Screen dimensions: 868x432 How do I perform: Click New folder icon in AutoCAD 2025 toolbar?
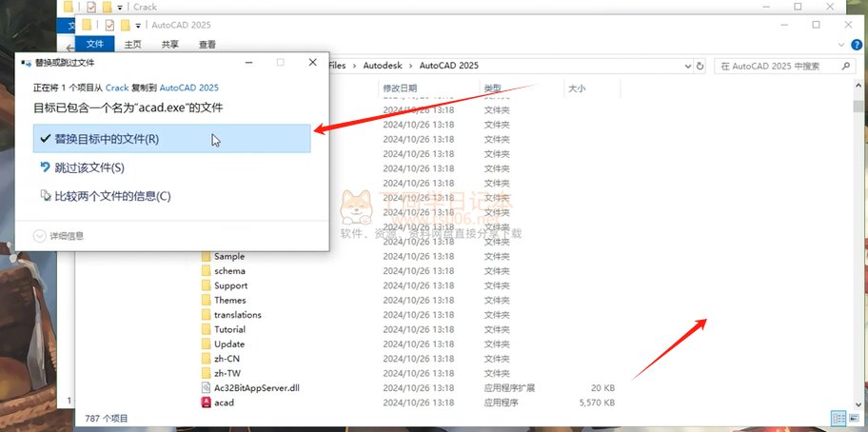point(126,25)
